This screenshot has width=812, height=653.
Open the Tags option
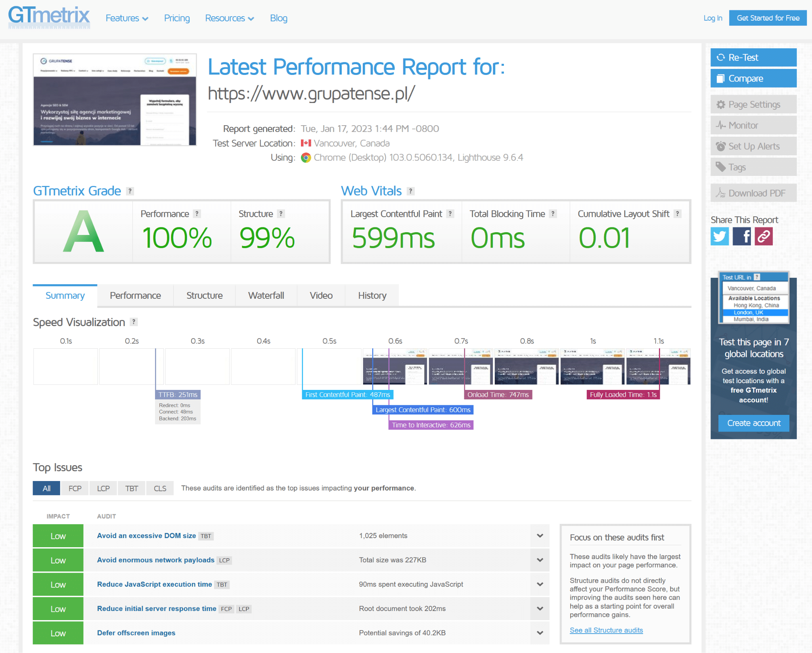pos(753,167)
